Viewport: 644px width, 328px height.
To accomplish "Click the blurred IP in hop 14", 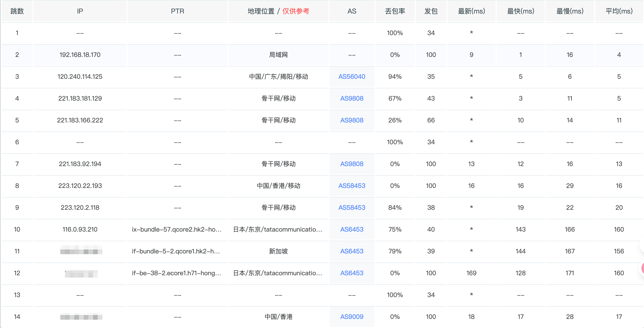I will point(81,317).
